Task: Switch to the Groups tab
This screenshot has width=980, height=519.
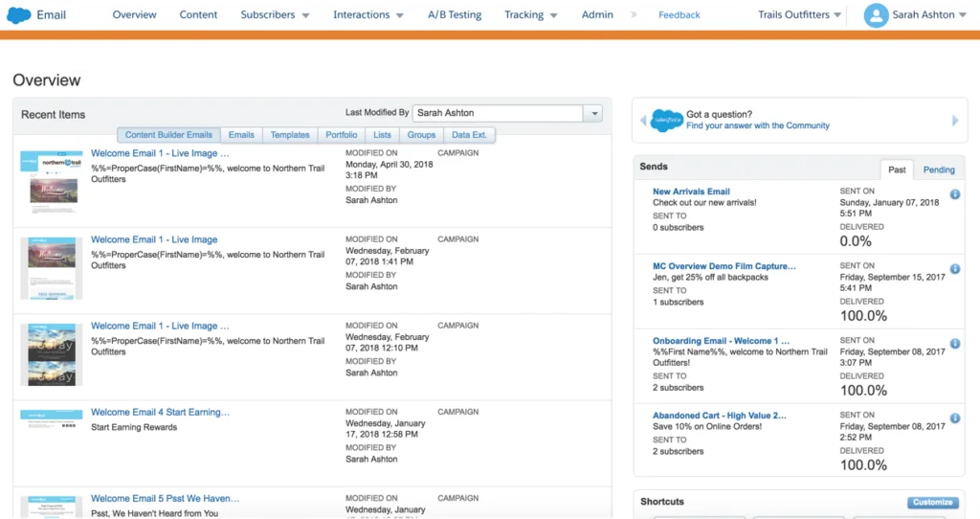Action: click(421, 134)
